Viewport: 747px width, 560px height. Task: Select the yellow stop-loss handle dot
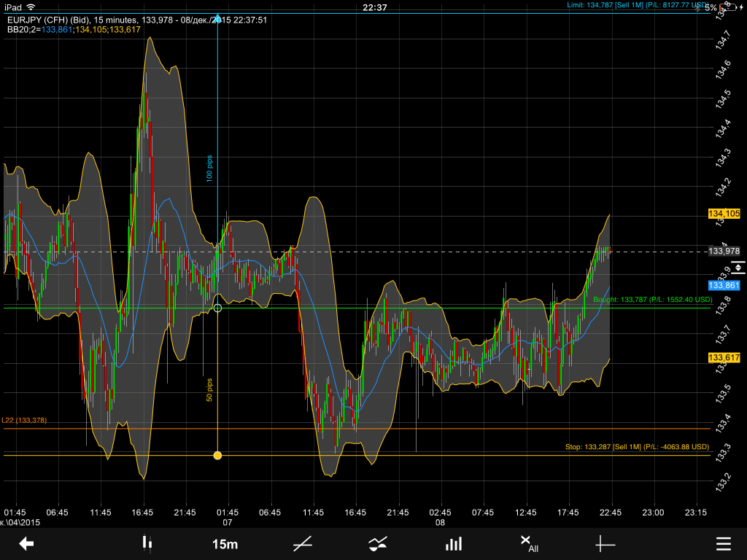coord(217,456)
